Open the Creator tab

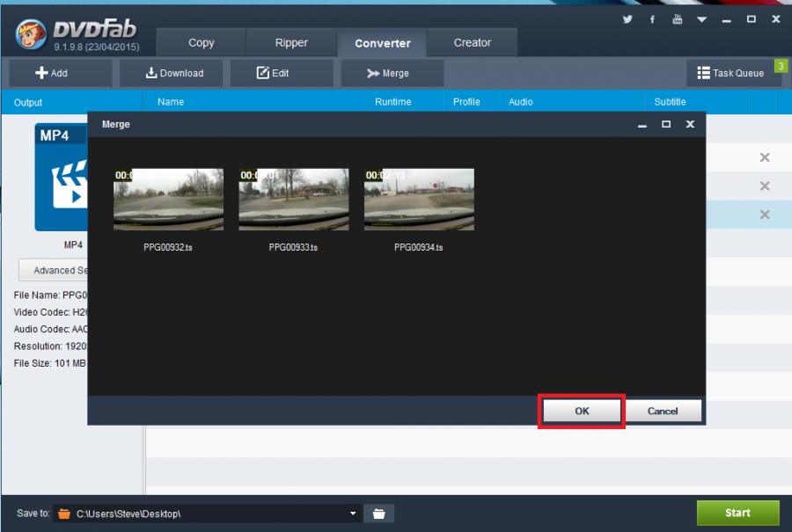tap(473, 42)
